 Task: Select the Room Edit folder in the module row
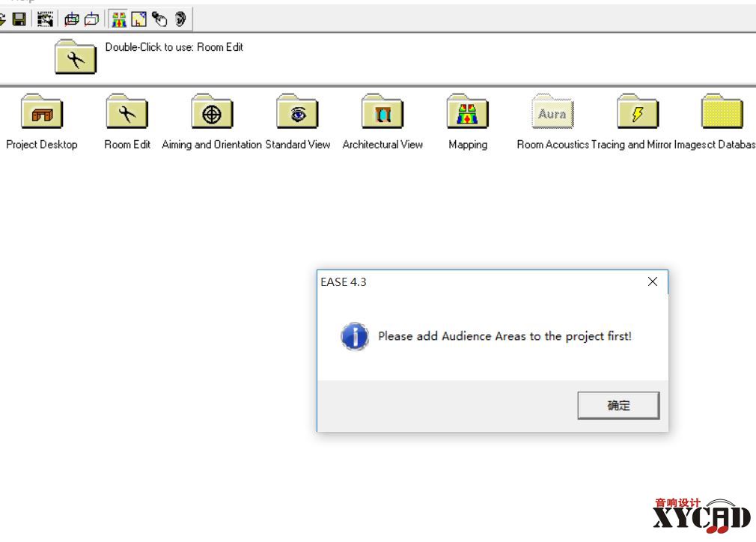pyautogui.click(x=126, y=111)
